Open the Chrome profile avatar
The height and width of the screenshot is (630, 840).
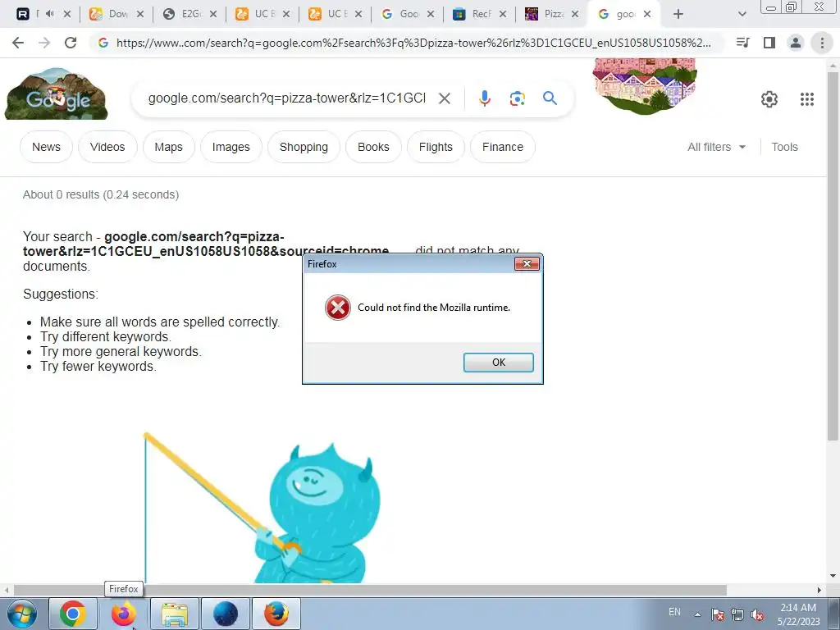pos(796,43)
